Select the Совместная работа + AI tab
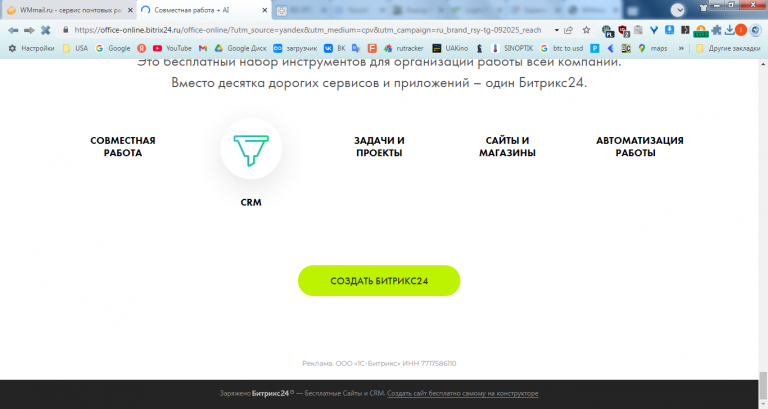 coord(204,10)
